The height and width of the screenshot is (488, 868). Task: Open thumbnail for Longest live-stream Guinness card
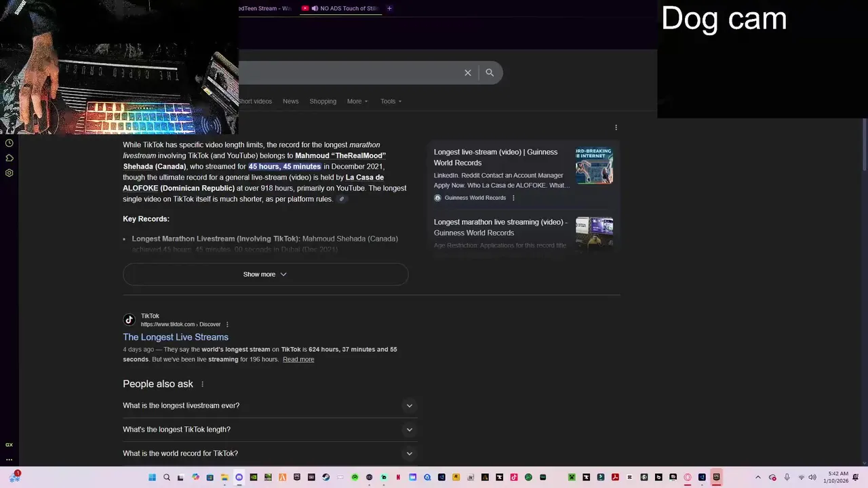pyautogui.click(x=594, y=165)
